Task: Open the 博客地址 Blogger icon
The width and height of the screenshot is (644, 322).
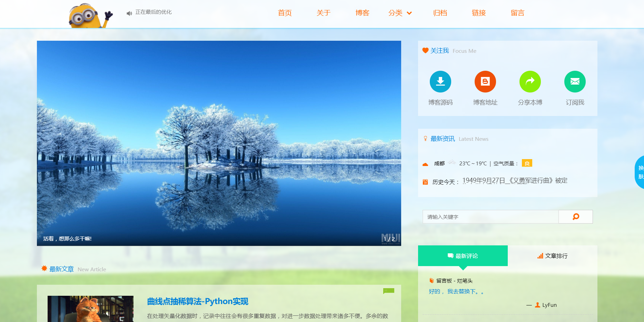Action: point(485,81)
